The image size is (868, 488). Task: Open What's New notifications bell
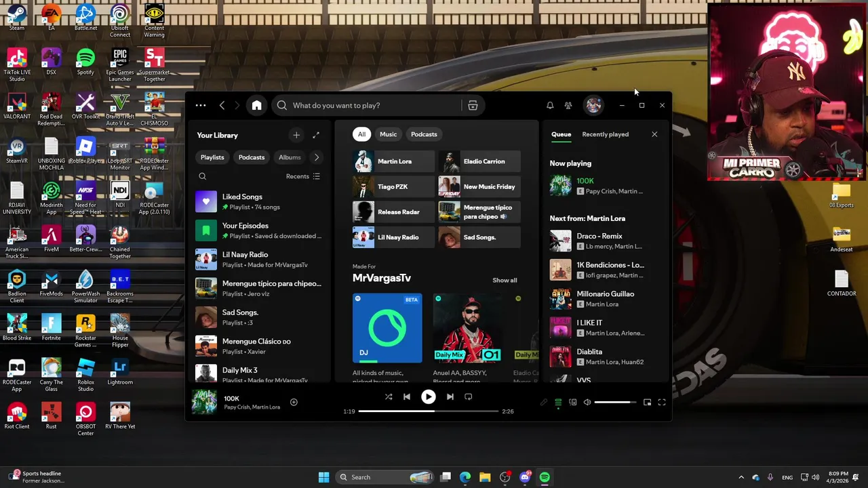pos(550,105)
